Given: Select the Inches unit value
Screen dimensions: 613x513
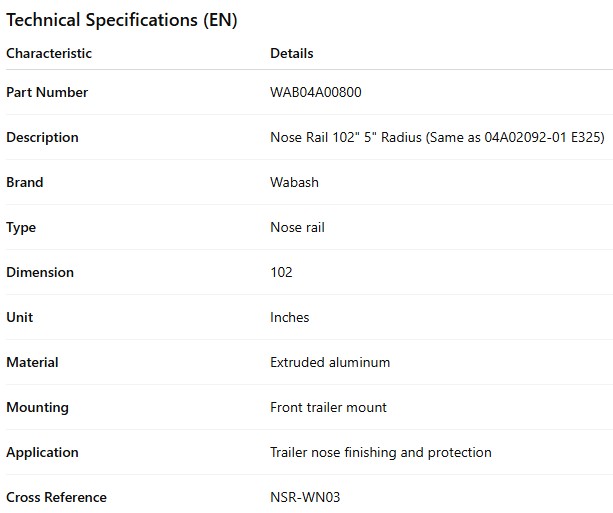Looking at the screenshot, I should (290, 317).
